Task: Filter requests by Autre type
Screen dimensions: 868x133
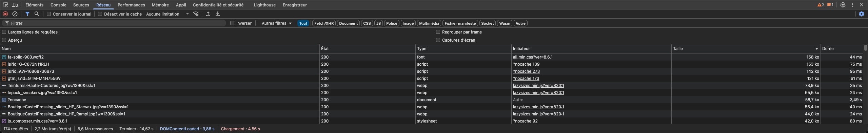Action: tap(520, 23)
